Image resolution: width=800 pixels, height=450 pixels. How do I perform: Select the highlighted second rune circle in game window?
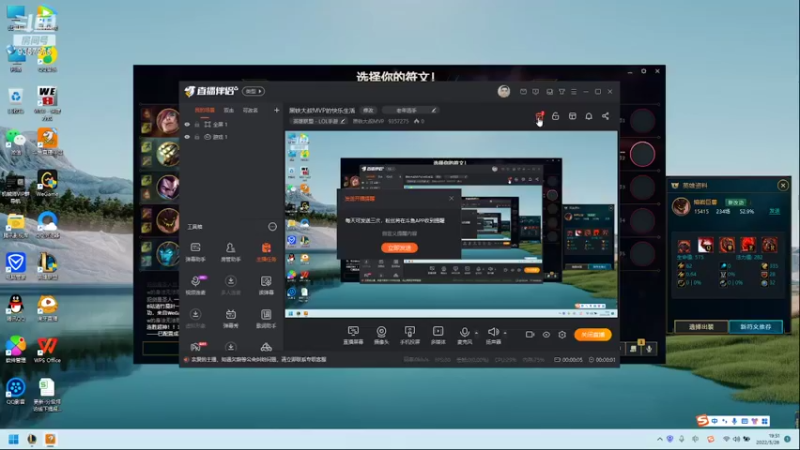pyautogui.click(x=642, y=154)
